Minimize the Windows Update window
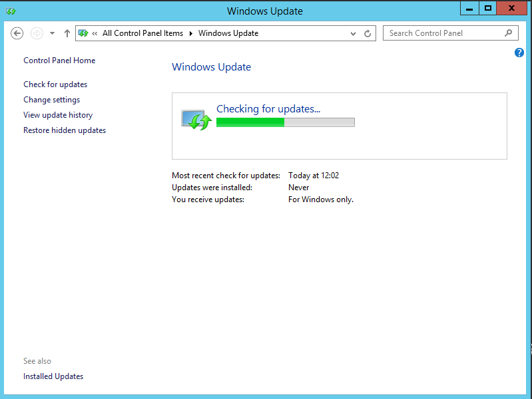Screen dimensions: 532x399 coord(469,9)
